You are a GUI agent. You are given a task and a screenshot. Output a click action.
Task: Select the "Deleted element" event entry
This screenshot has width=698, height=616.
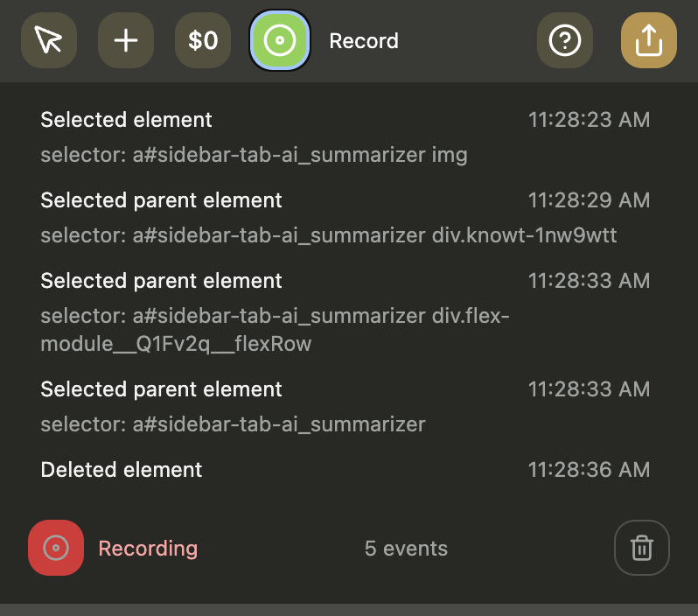(x=122, y=470)
